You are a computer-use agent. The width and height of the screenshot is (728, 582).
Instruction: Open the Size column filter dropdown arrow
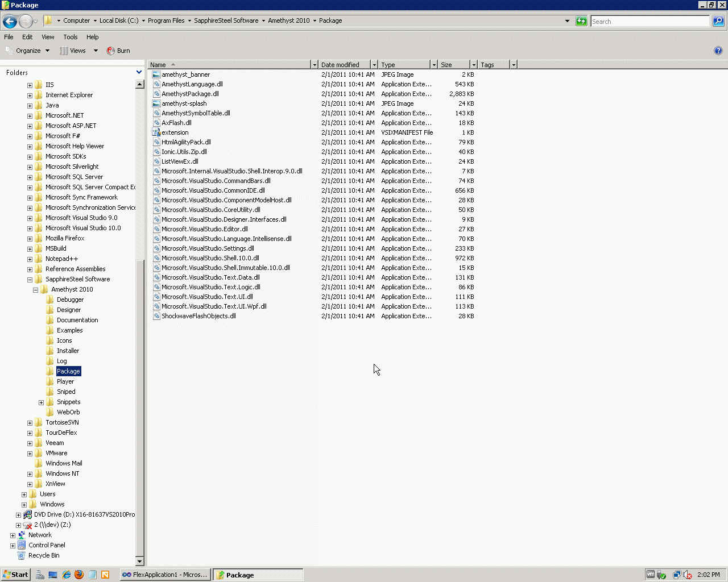473,65
